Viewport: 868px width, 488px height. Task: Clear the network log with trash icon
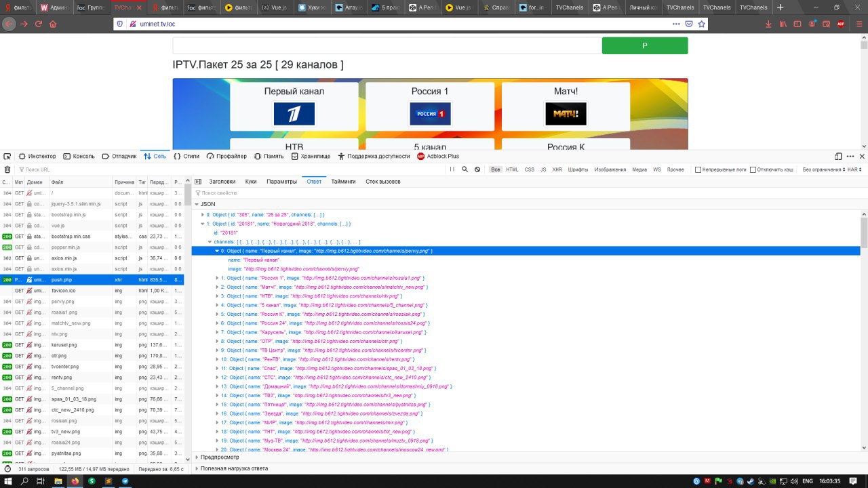click(7, 169)
